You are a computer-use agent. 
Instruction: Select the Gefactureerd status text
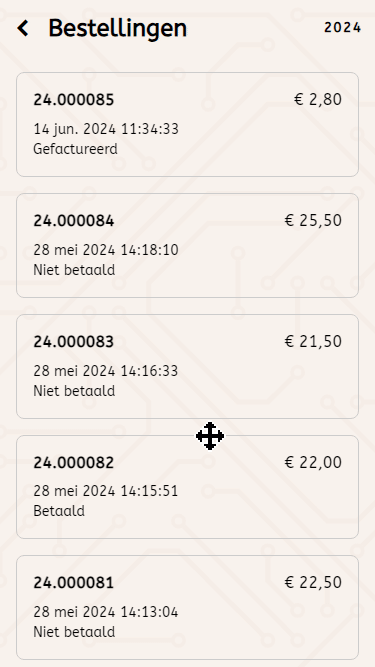[x=75, y=149]
